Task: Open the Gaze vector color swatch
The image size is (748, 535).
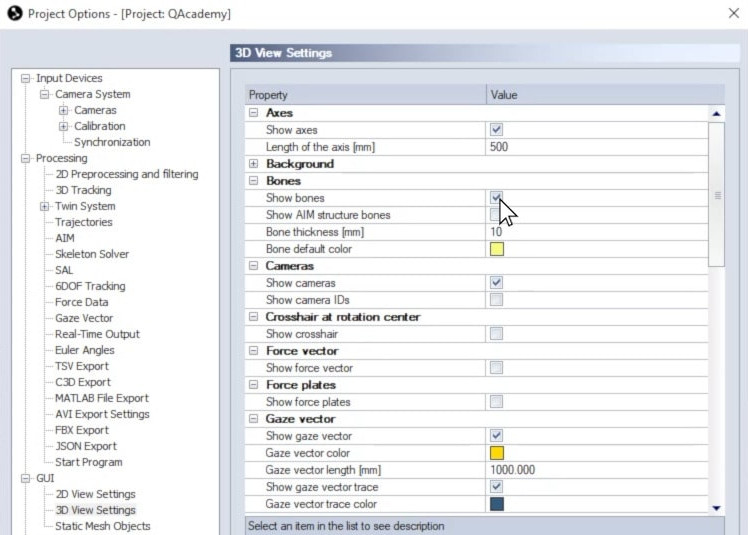Action: pos(497,452)
